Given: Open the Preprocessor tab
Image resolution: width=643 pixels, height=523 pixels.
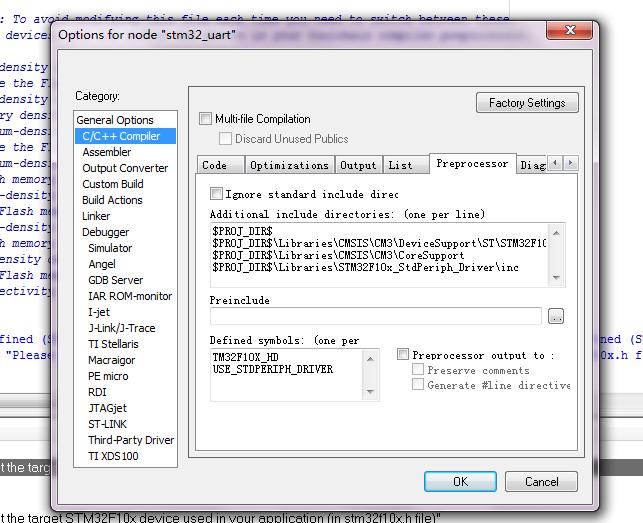Looking at the screenshot, I should [x=472, y=164].
